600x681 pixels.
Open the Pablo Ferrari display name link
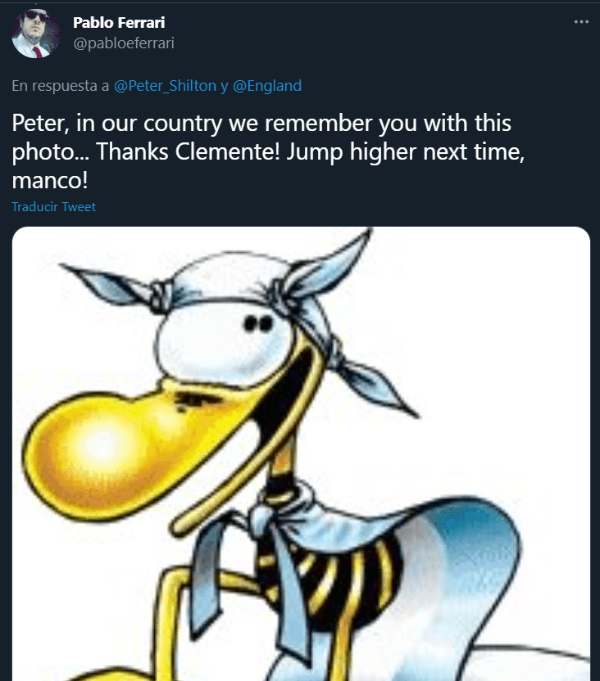(x=121, y=22)
